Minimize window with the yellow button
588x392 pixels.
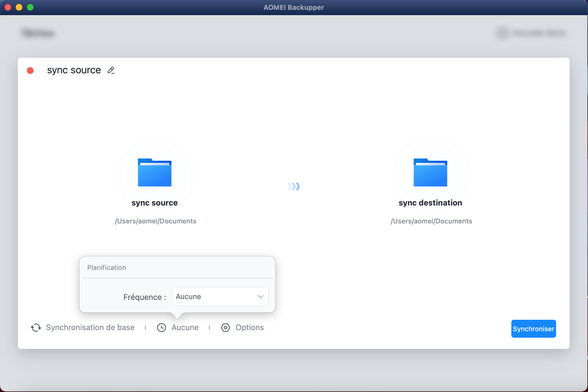click(19, 7)
